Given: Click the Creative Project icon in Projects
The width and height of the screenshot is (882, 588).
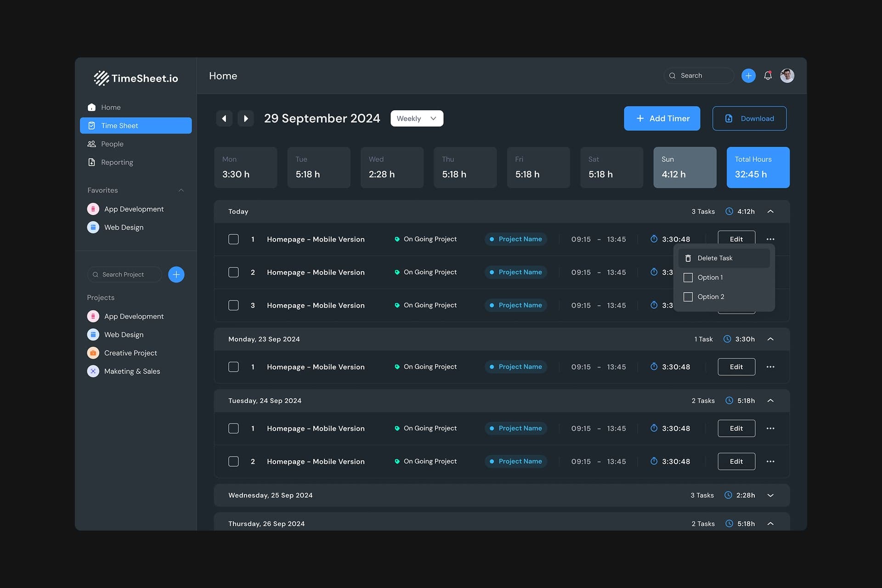Looking at the screenshot, I should [x=93, y=353].
